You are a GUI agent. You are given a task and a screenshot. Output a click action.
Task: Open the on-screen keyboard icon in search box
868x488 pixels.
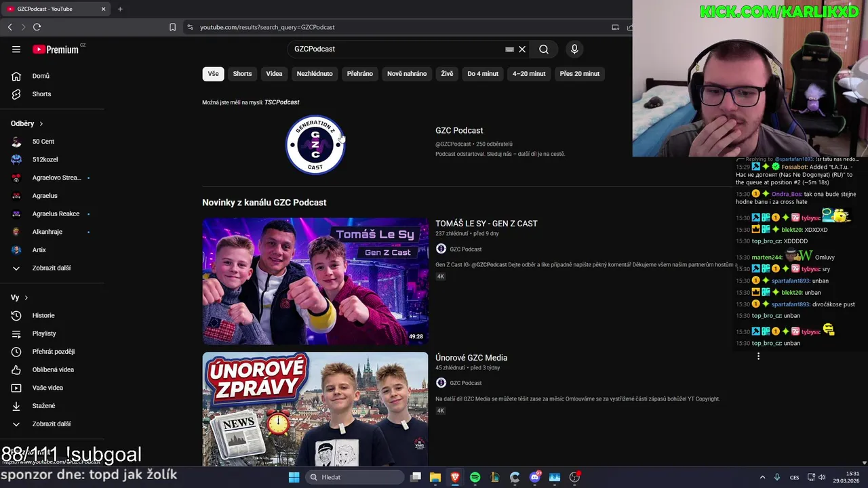click(509, 49)
